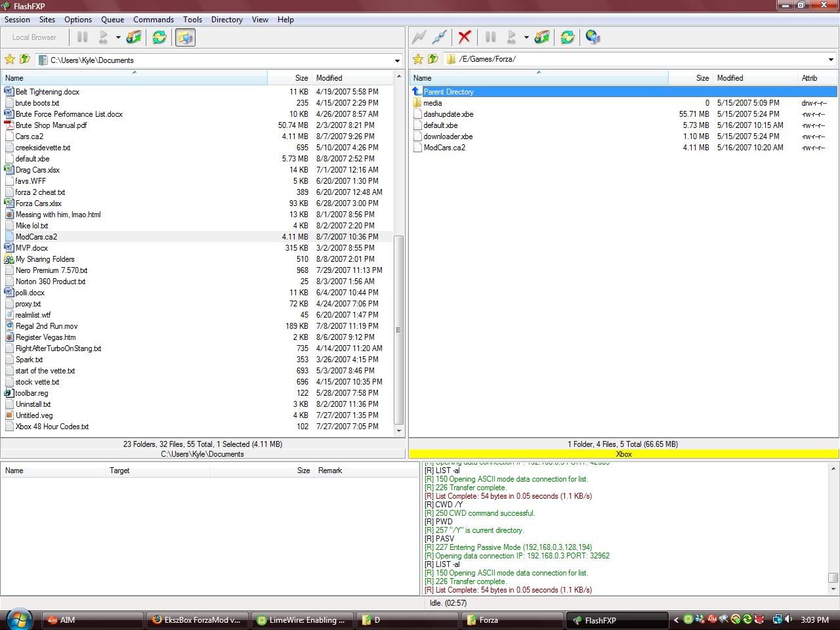
Task: Go up one folder in remote pane
Action: (x=432, y=59)
